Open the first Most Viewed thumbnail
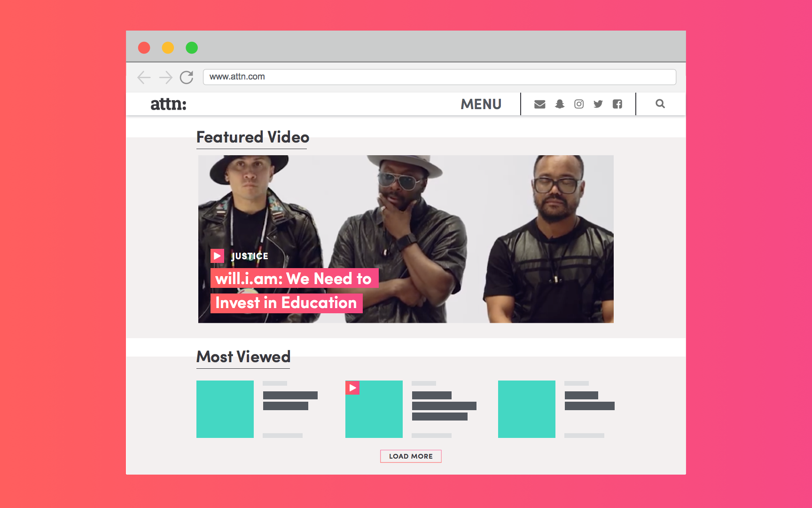The image size is (812, 508). [225, 409]
